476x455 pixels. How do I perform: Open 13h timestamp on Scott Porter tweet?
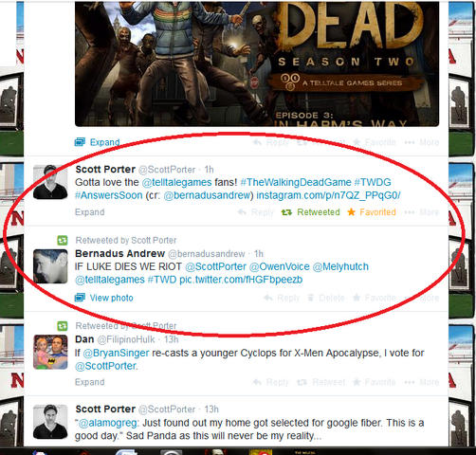(x=211, y=409)
